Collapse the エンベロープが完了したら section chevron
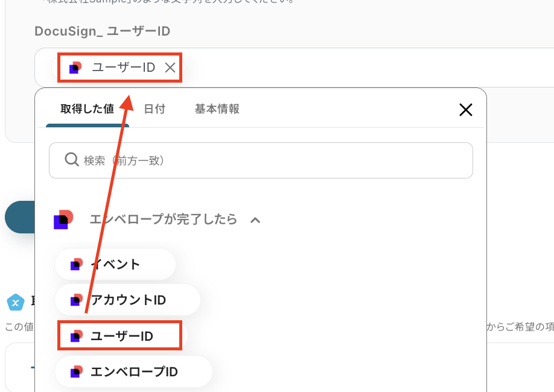The image size is (554, 392). coord(255,220)
